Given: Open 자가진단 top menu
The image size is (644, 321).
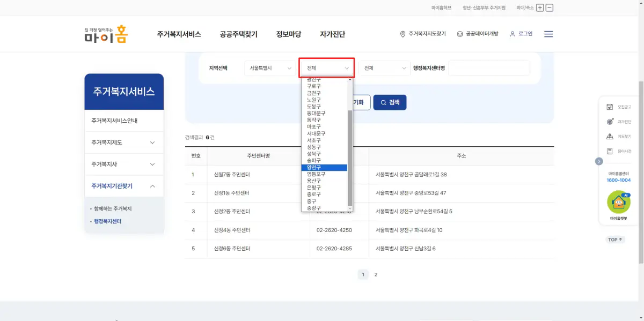Looking at the screenshot, I should pos(332,34).
